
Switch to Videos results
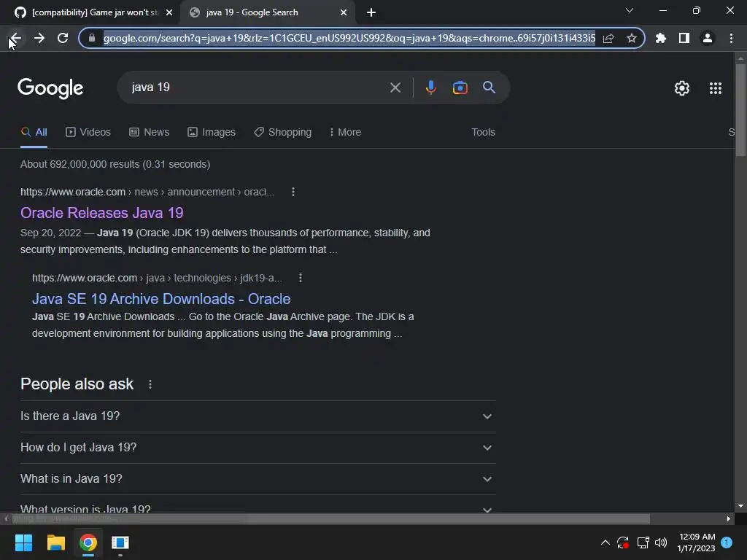[88, 133]
